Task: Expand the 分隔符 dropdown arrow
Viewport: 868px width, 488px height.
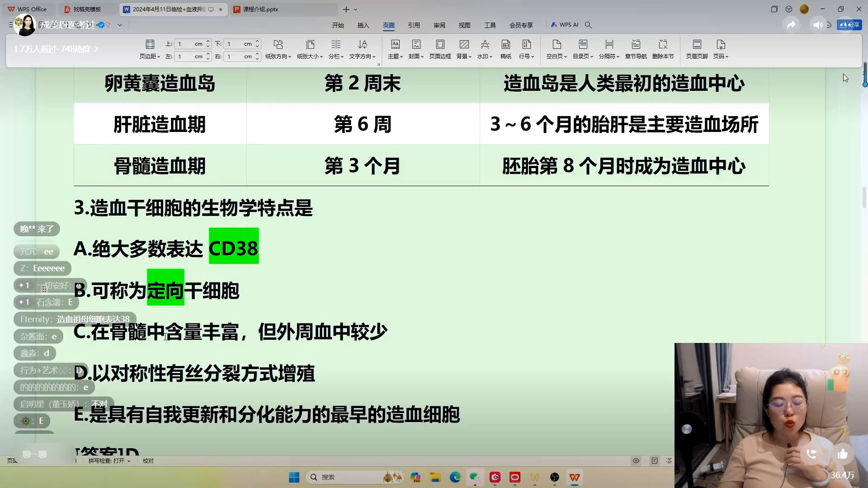Action: [x=618, y=56]
